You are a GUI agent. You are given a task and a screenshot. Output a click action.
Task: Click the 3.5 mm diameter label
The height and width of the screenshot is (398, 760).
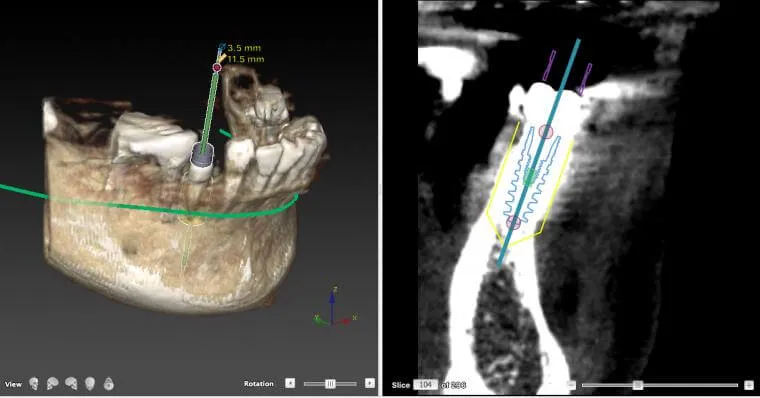244,48
